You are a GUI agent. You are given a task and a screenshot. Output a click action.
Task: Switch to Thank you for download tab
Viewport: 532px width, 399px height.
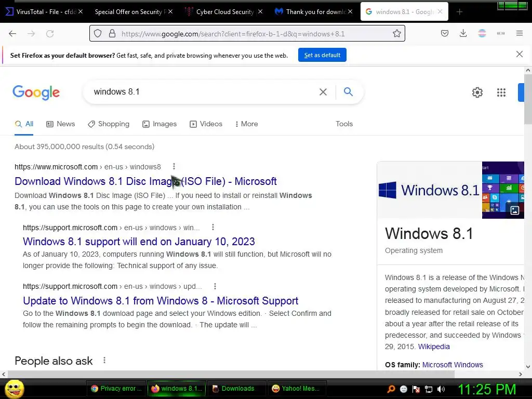coord(314,12)
